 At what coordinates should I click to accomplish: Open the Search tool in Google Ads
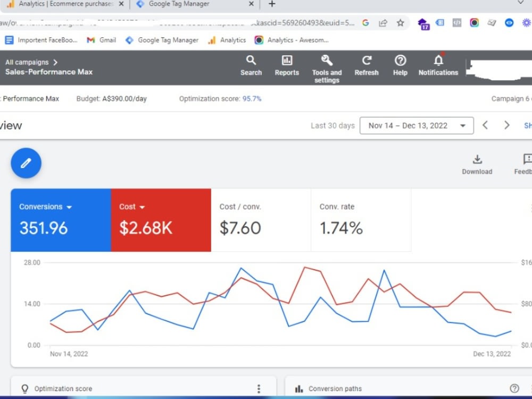click(x=251, y=66)
